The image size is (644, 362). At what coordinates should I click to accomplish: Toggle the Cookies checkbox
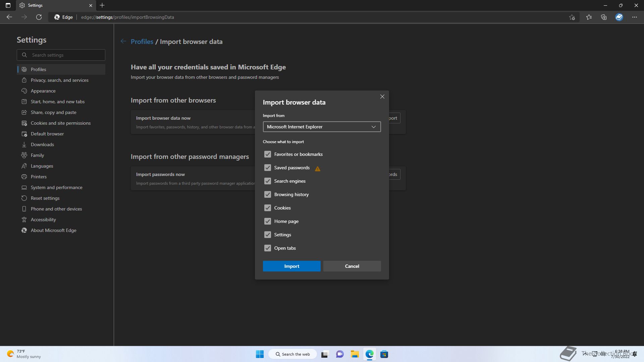[267, 208]
